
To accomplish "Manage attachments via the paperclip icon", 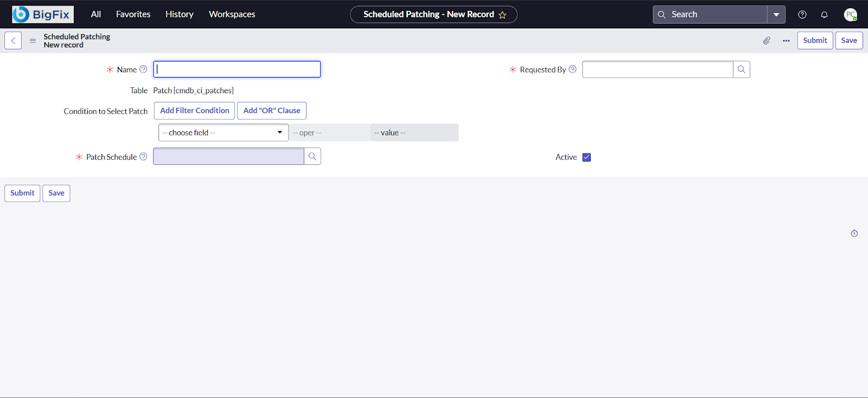I will [767, 41].
